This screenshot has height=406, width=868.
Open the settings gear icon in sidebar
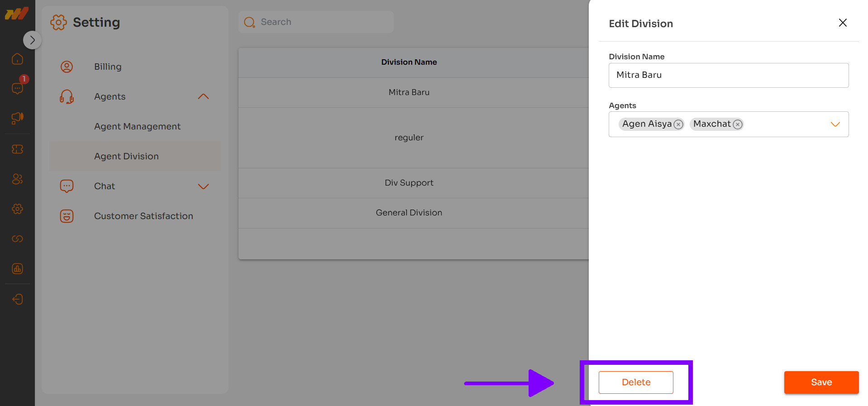pyautogui.click(x=17, y=209)
